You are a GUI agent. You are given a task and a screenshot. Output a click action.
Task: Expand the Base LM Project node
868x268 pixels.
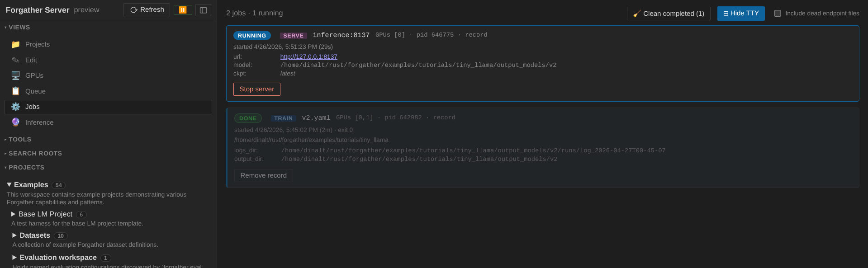14,214
